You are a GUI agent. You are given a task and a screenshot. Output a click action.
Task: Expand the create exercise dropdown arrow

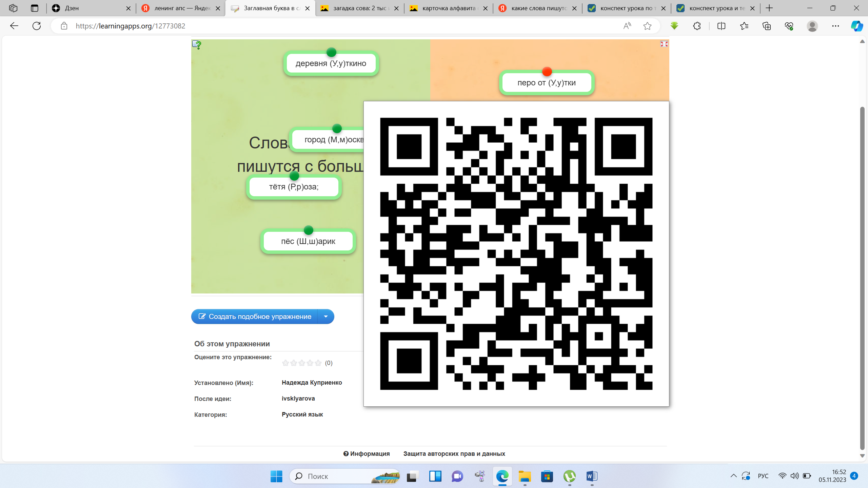(326, 317)
